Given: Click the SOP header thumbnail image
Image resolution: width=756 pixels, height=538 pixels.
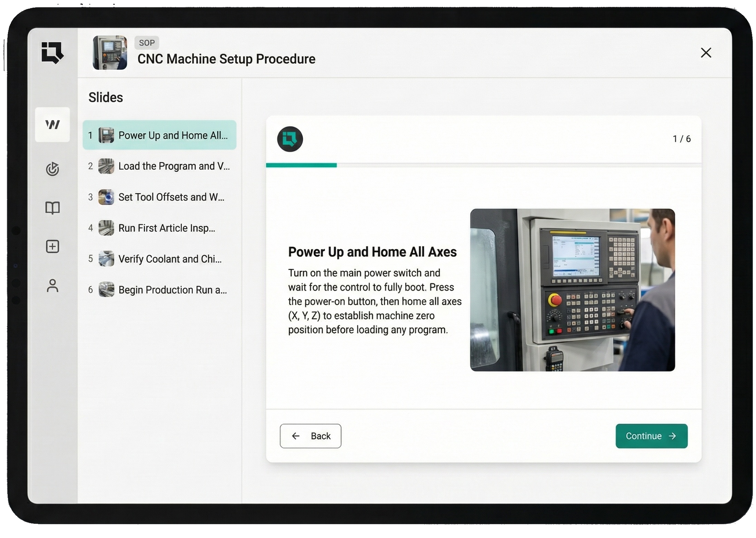Looking at the screenshot, I should click(110, 53).
